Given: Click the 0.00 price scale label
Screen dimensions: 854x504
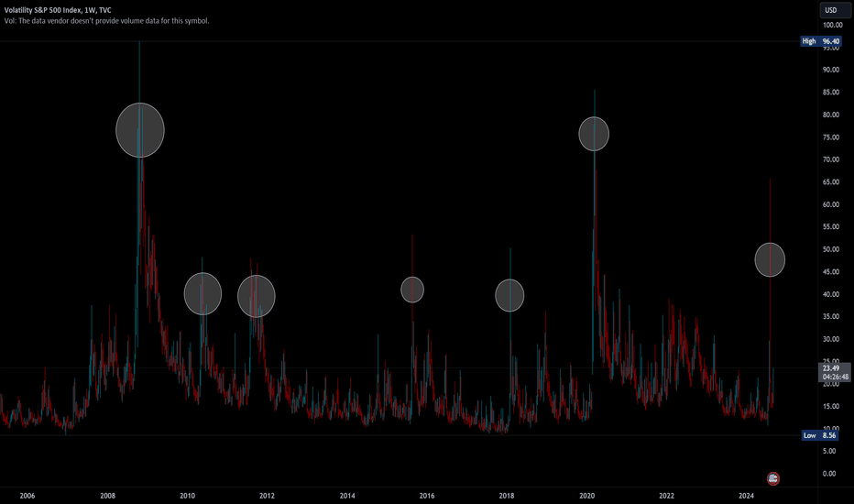Looking at the screenshot, I should pyautogui.click(x=829, y=474).
